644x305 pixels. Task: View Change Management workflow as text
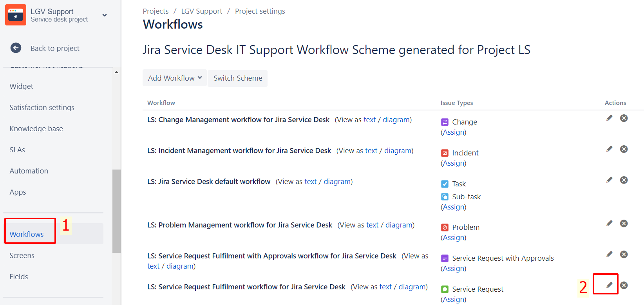[x=369, y=120]
